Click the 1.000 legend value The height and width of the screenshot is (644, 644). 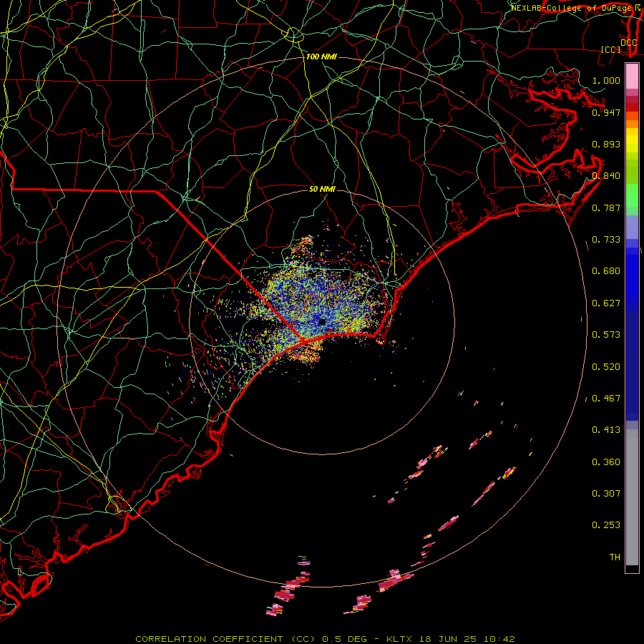pyautogui.click(x=606, y=80)
